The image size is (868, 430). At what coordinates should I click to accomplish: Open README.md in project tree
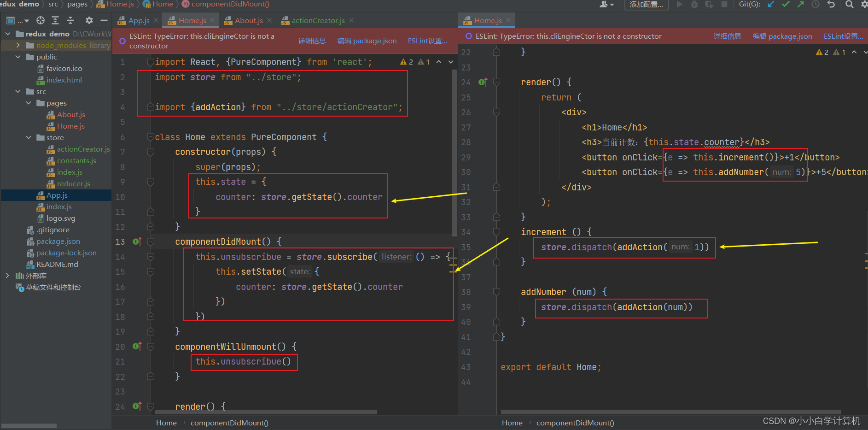[52, 264]
